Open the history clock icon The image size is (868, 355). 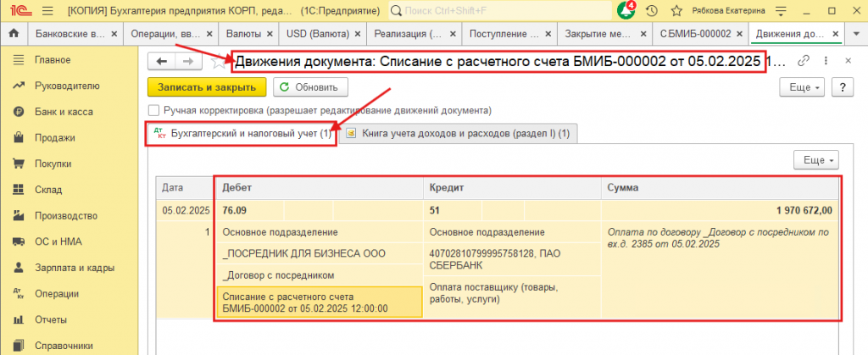coord(652,10)
